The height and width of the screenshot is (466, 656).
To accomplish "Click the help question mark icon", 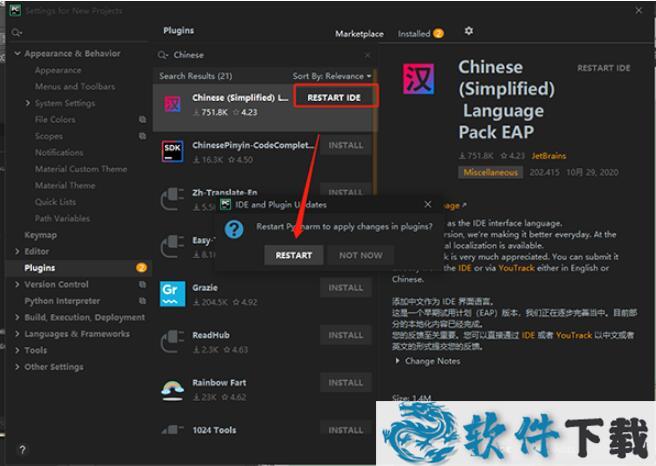I will tap(22, 450).
